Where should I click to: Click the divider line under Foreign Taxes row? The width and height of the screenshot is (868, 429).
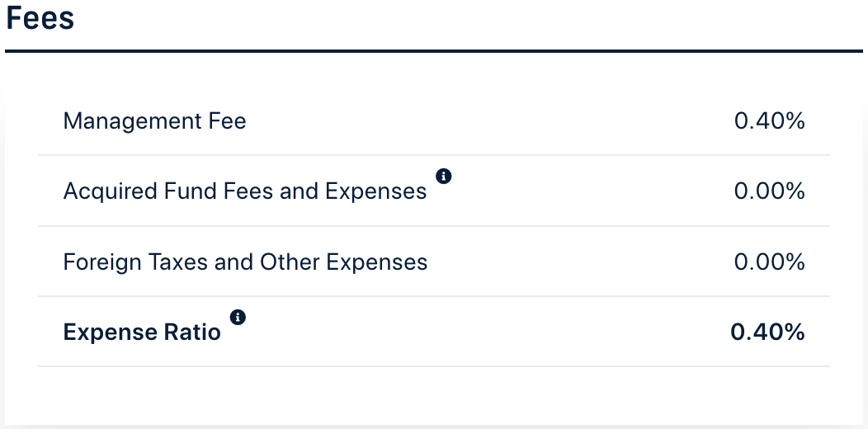pyautogui.click(x=433, y=296)
